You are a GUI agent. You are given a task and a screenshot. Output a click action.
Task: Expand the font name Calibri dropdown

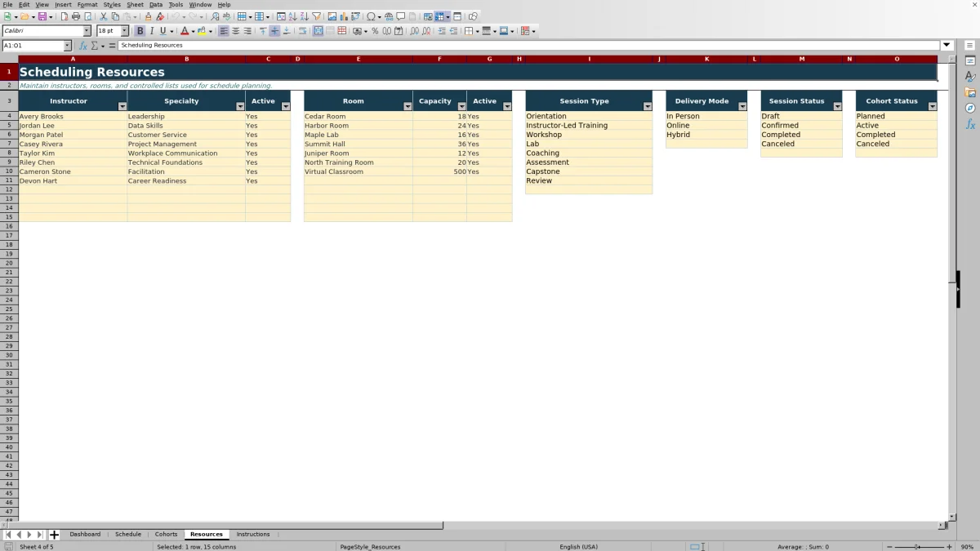click(87, 31)
